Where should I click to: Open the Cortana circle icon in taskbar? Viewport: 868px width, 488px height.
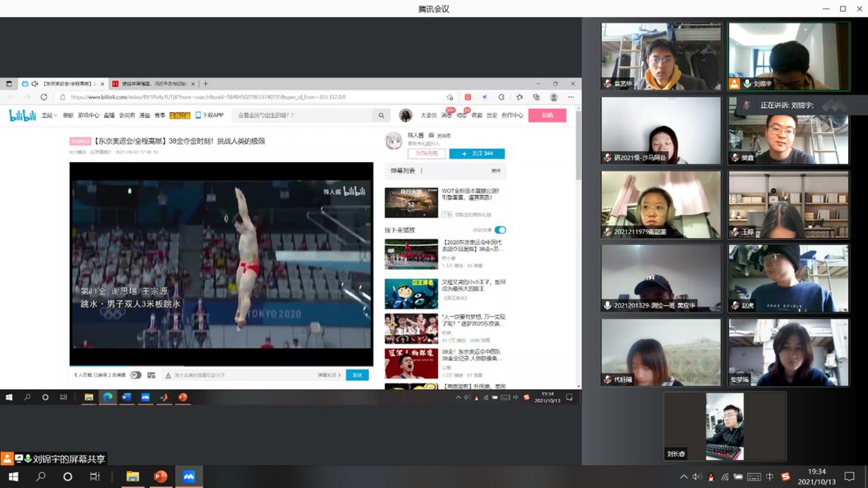(68, 476)
